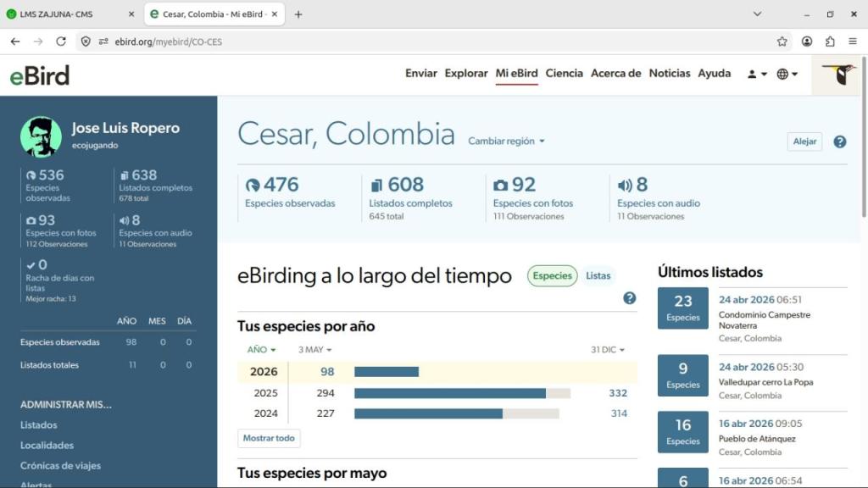Click the bird icon beside 476

click(253, 185)
